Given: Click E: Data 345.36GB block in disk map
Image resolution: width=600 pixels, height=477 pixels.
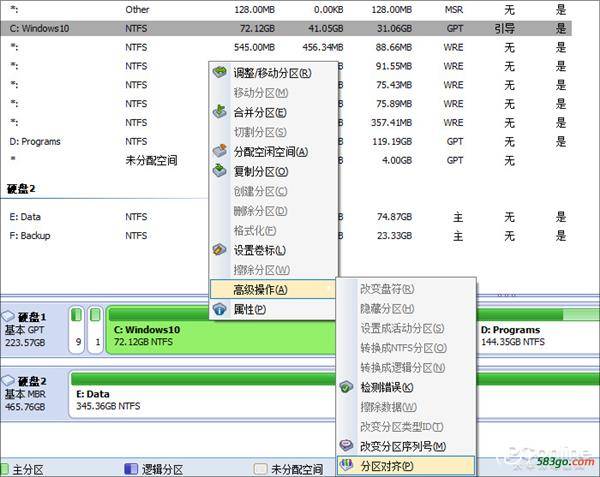Looking at the screenshot, I should pyautogui.click(x=203, y=395).
